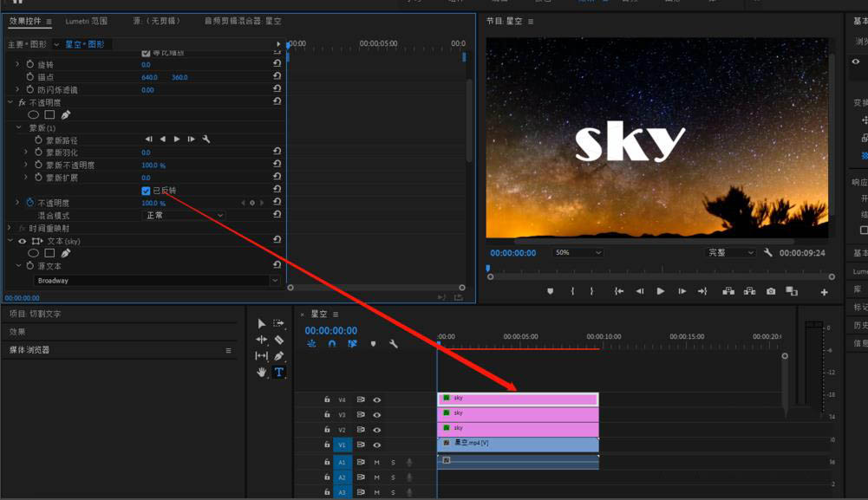The height and width of the screenshot is (500, 868).
Task: Choose the Hand tool
Action: 262,372
